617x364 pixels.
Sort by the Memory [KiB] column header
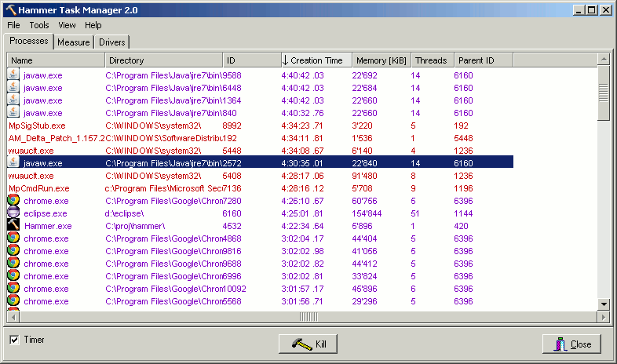[382, 60]
